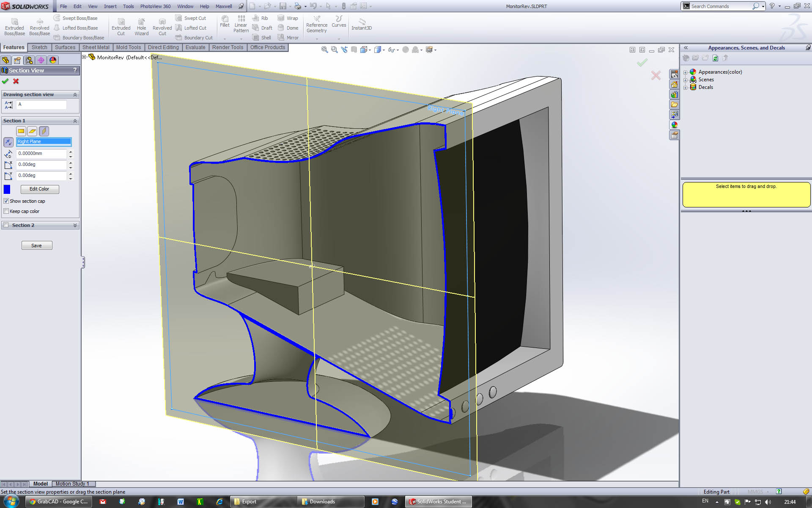
Task: Expand the Decals tree node
Action: (x=686, y=87)
